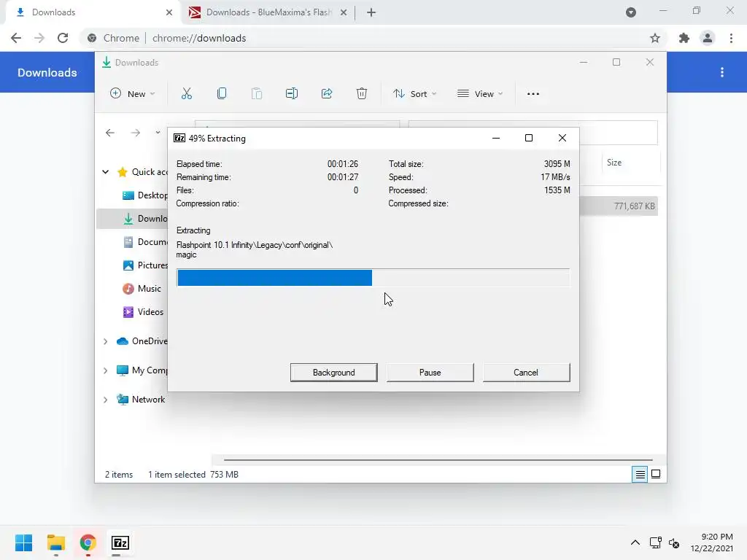Click the horizontal scrollbar in Explorer
Image resolution: width=747 pixels, height=560 pixels.
[438, 460]
